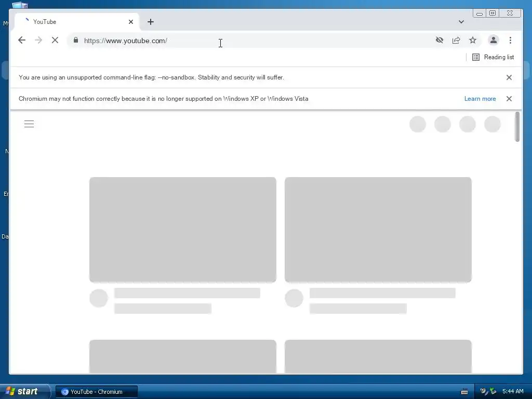Open the first video thumbnail placeholder
The height and width of the screenshot is (399, 532).
(x=182, y=230)
